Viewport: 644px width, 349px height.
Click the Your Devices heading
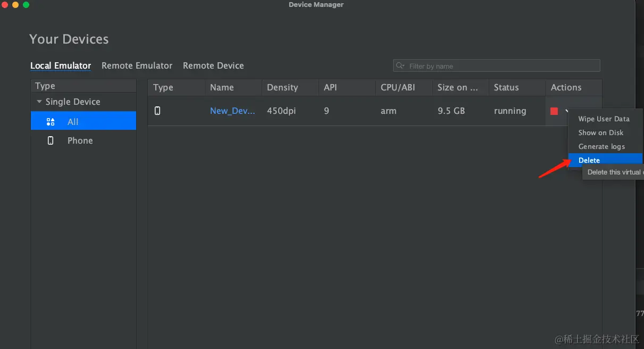(69, 39)
